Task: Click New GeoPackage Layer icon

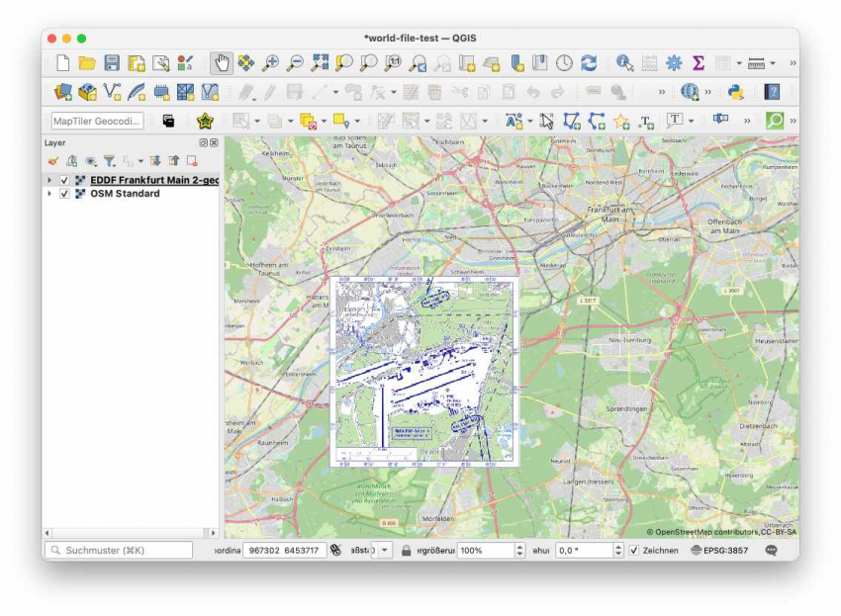Action: click(87, 92)
